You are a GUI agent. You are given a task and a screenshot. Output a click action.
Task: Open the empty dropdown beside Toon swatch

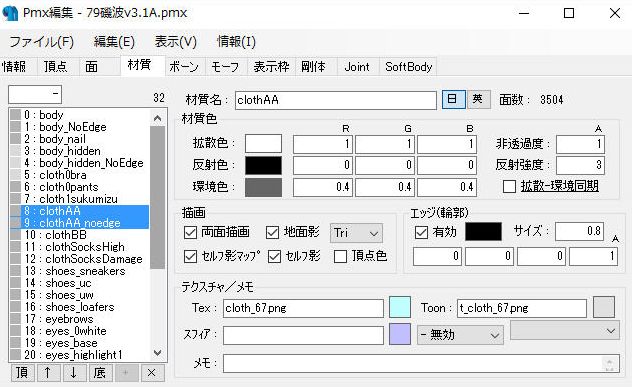coord(565,331)
